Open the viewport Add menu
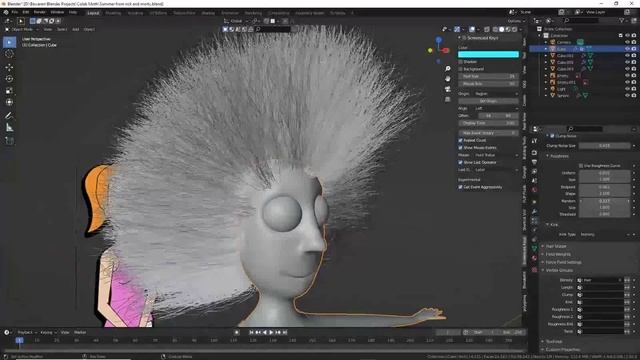 [x=76, y=29]
